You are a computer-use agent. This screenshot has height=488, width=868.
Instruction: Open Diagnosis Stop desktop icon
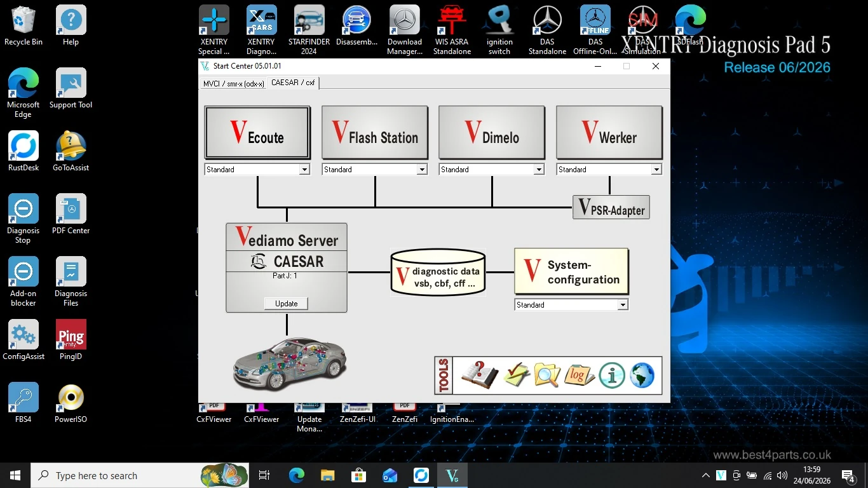[24, 219]
